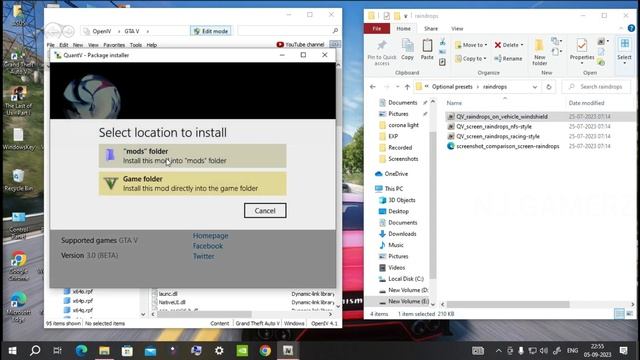This screenshot has height=360, width=640.
Task: Open New Volume (E:) in sidebar
Action: (x=404, y=301)
